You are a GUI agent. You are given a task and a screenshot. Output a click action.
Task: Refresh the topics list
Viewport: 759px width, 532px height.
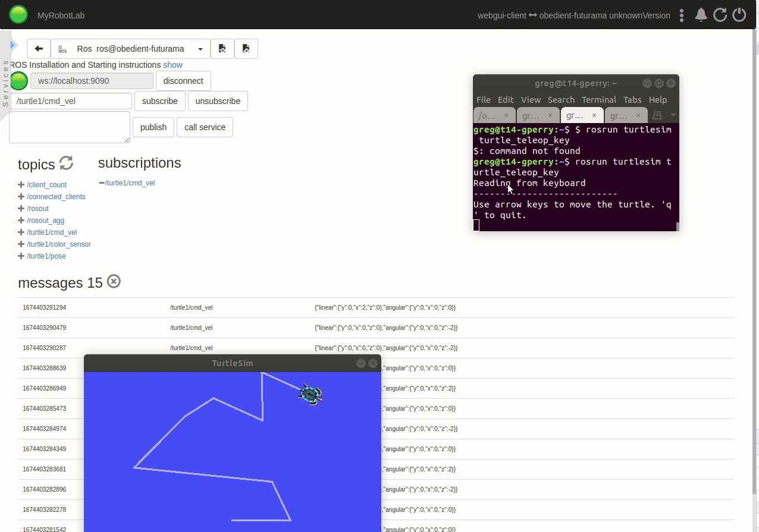click(66, 163)
